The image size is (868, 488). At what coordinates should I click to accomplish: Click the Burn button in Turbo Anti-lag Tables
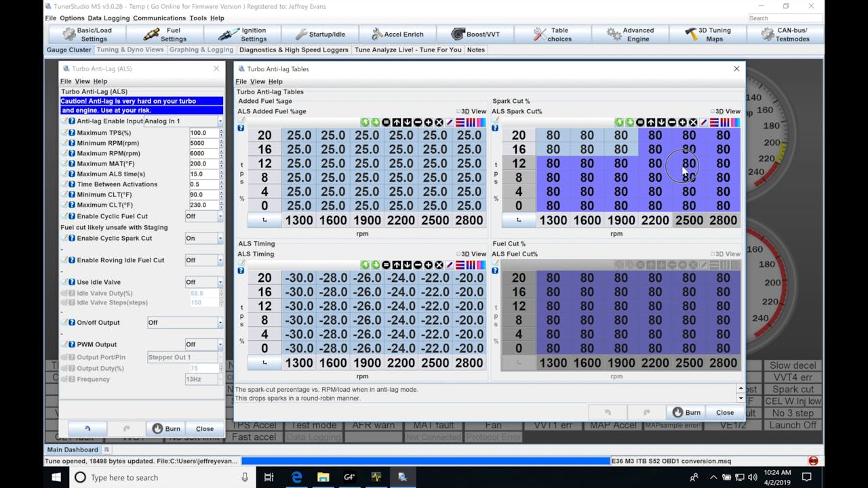click(x=686, y=411)
